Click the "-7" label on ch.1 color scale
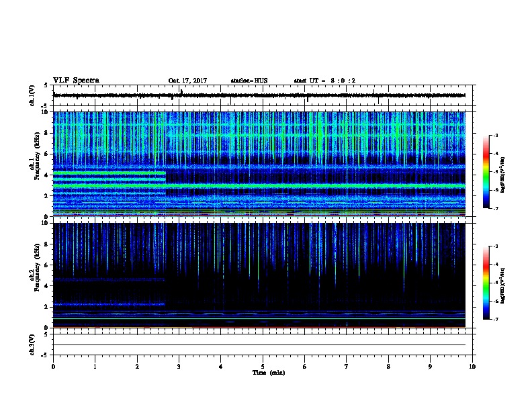Image resolution: width=532 pixels, height=411 pixels. coord(495,208)
